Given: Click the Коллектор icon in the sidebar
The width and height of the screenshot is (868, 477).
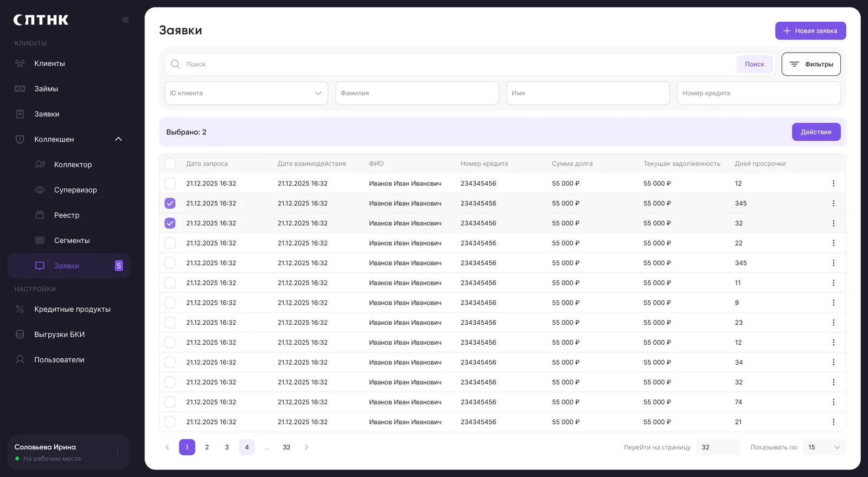Looking at the screenshot, I should coord(40,165).
